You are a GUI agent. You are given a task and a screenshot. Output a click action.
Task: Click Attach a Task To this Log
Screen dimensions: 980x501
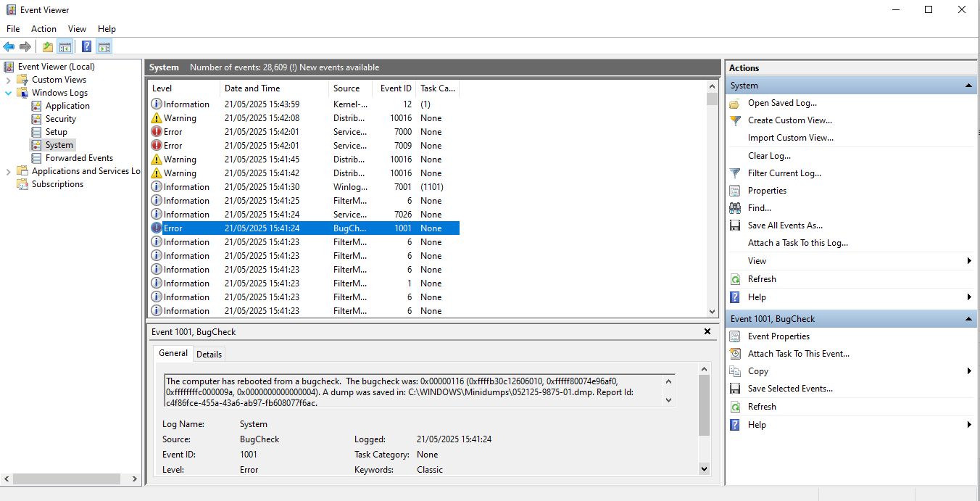pyautogui.click(x=798, y=243)
